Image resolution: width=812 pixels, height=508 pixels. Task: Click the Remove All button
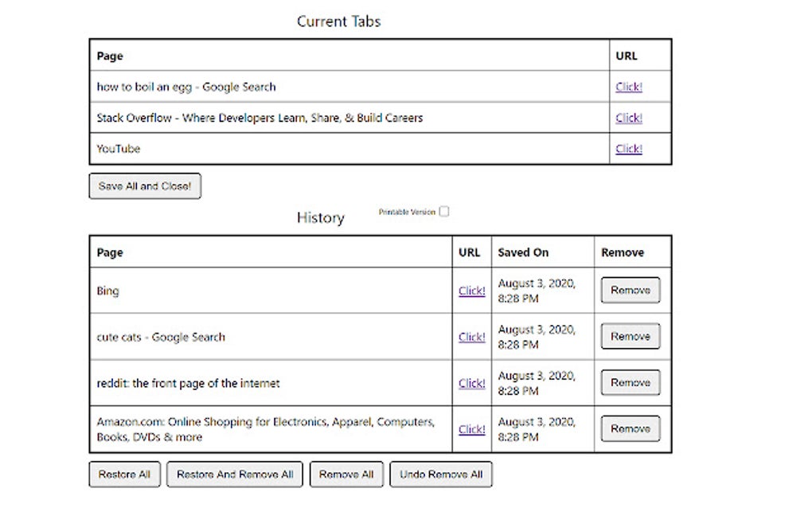pyautogui.click(x=345, y=475)
